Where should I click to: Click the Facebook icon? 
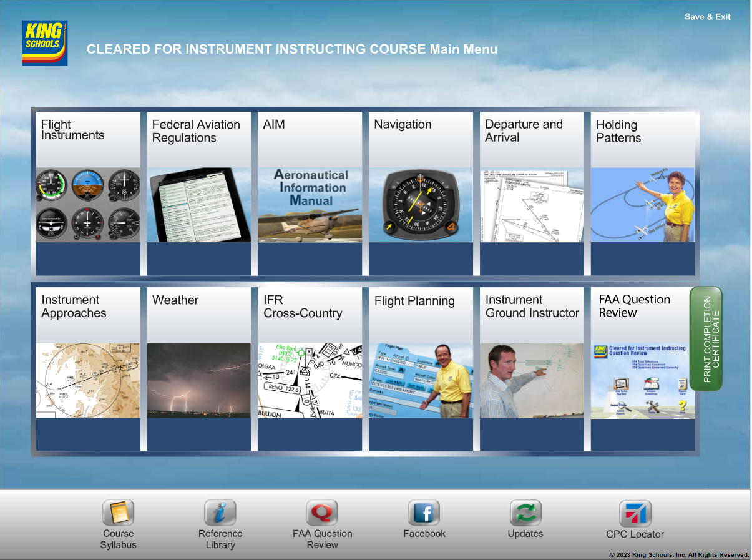(x=424, y=514)
